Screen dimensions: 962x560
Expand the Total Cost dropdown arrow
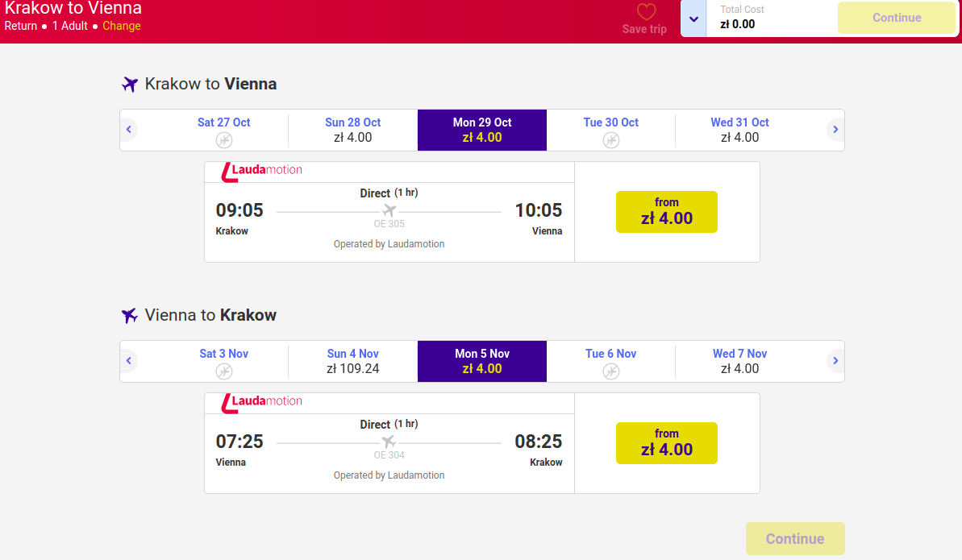tap(693, 19)
